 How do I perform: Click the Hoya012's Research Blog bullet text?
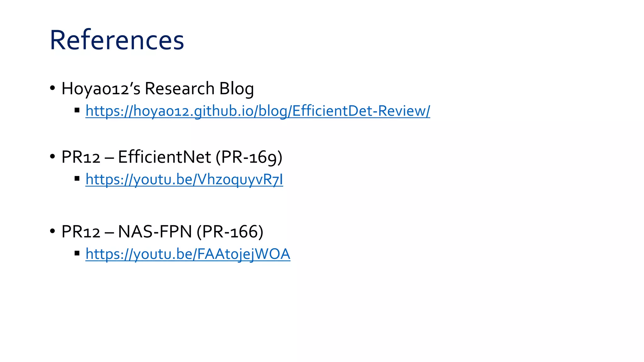click(x=158, y=89)
